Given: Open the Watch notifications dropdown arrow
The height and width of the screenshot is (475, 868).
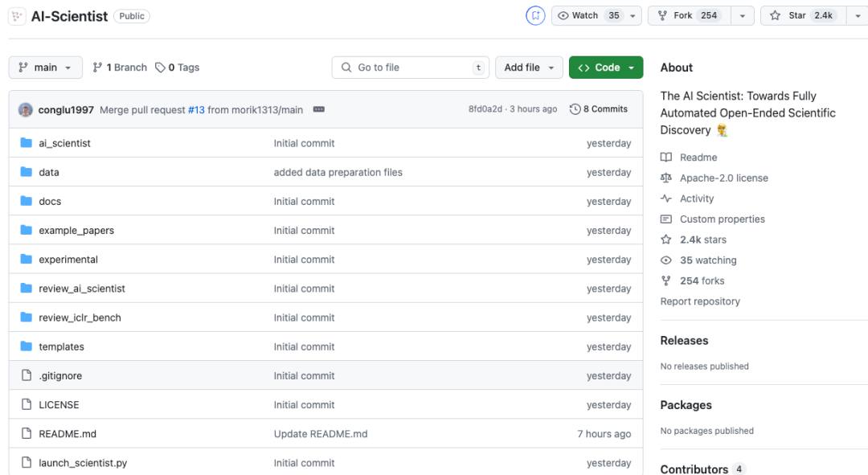Looking at the screenshot, I should [x=633, y=15].
